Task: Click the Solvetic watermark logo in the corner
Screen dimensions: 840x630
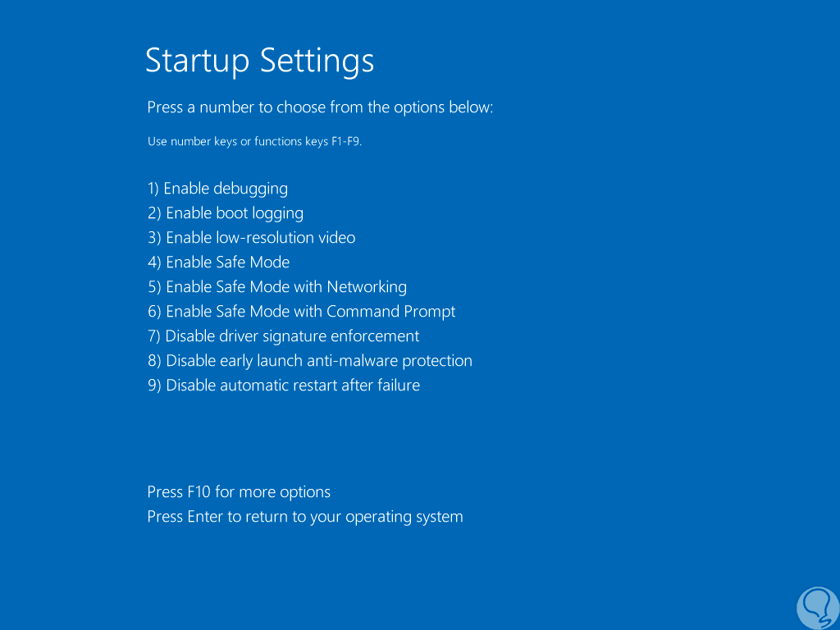Action: 817,606
